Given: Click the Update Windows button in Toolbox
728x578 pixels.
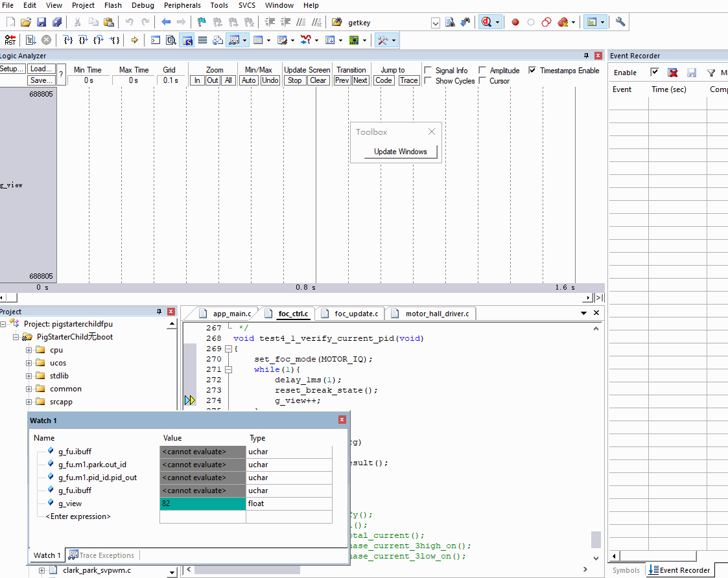Looking at the screenshot, I should pyautogui.click(x=400, y=152).
